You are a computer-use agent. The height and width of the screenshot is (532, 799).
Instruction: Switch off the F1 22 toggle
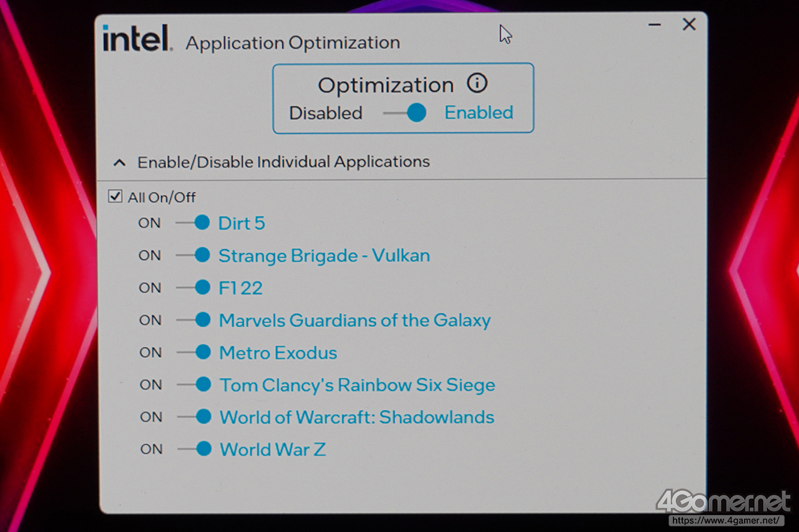[194, 288]
